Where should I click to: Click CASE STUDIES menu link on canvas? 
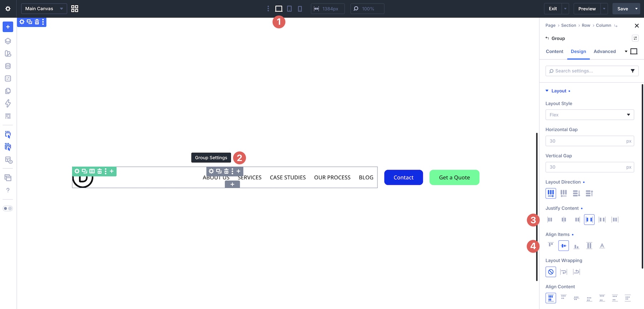click(x=288, y=177)
